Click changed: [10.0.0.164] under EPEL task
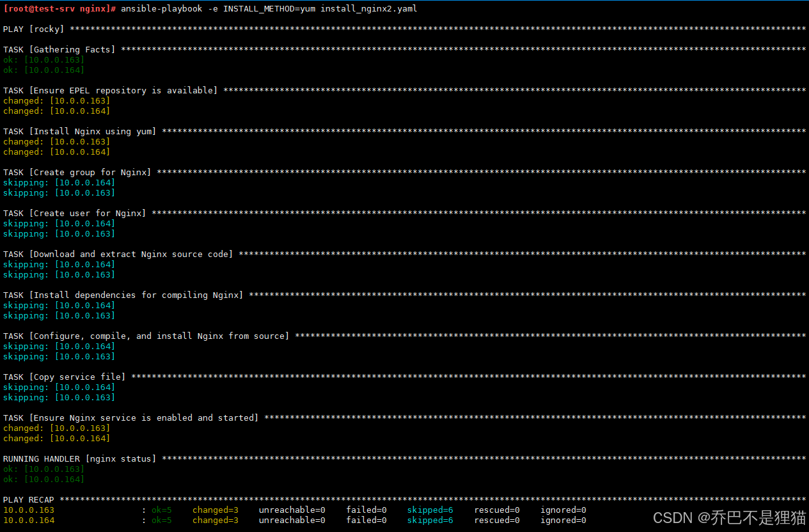This screenshot has height=532, width=809. pyautogui.click(x=56, y=111)
